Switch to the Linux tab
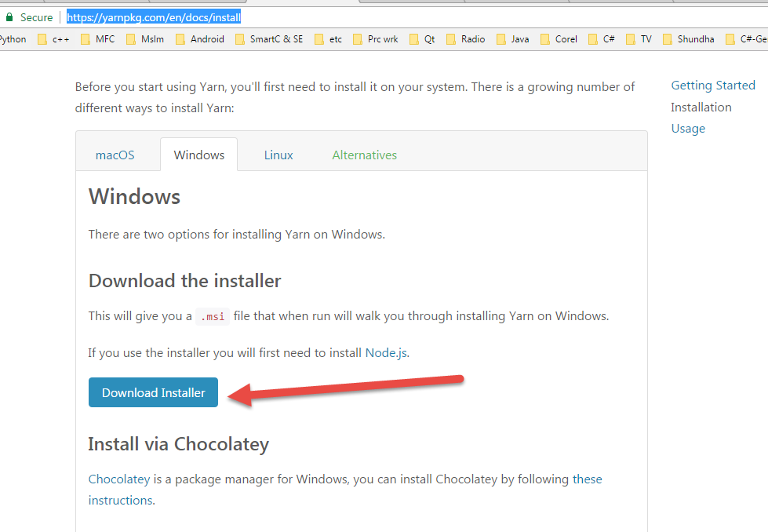768x532 pixels. [x=278, y=155]
